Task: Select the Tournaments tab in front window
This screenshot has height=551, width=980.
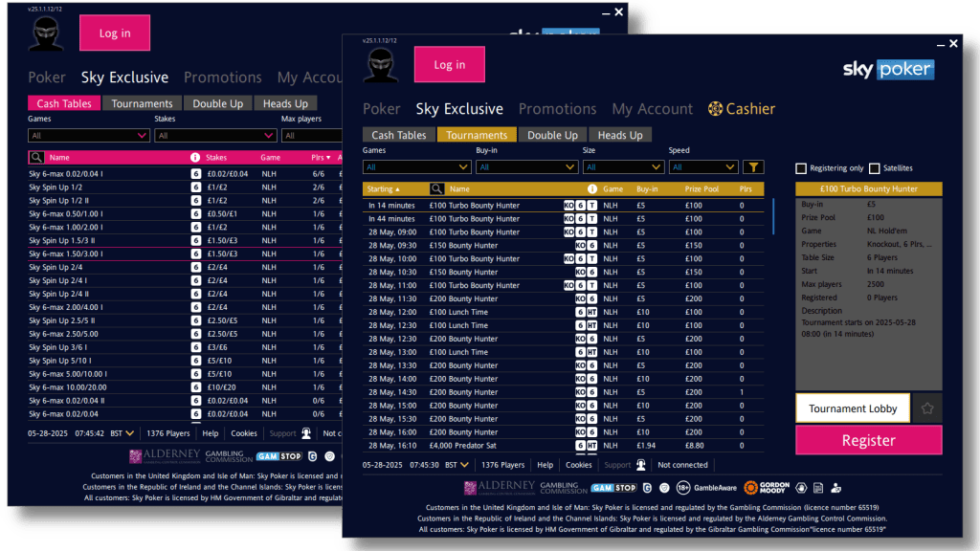Action: [x=477, y=135]
